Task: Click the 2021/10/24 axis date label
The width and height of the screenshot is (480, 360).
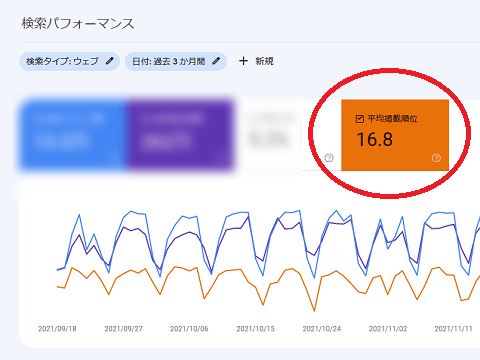Action: click(x=322, y=329)
